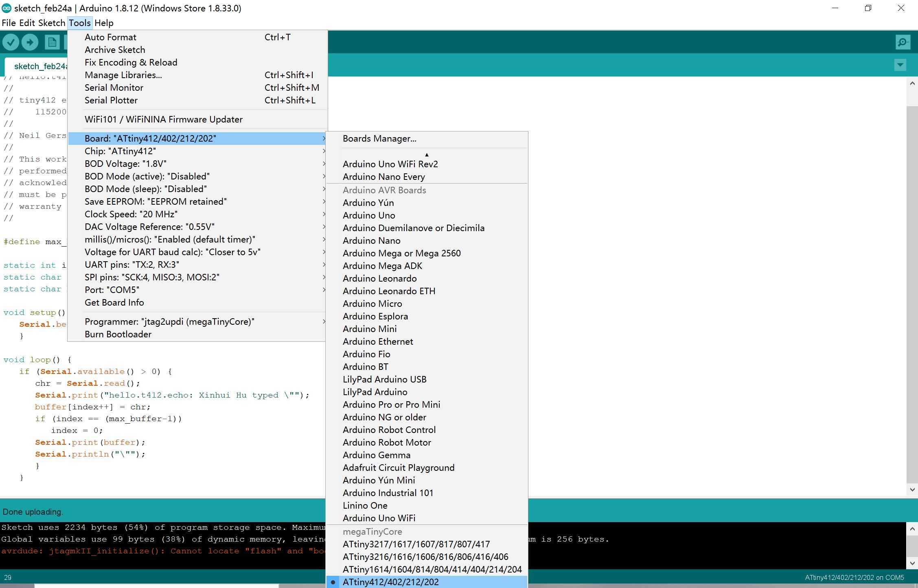Select Arduino Yún board
918x588 pixels.
pos(427,203)
